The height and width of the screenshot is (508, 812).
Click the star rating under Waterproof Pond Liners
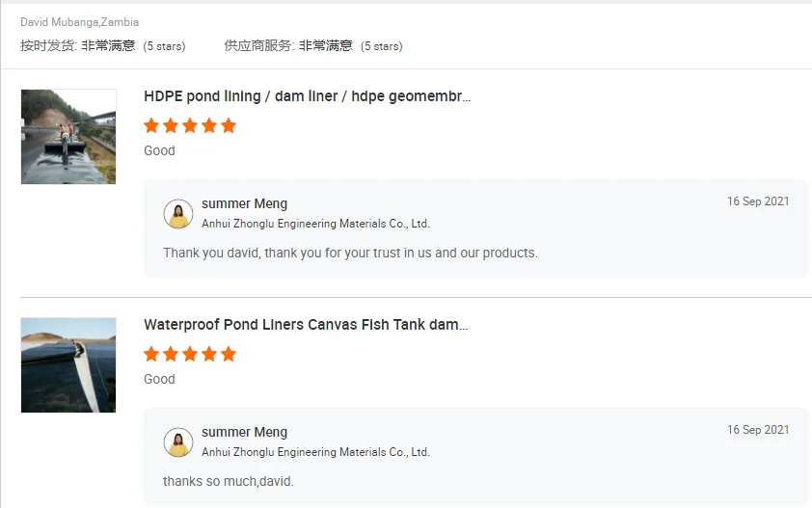(x=190, y=354)
